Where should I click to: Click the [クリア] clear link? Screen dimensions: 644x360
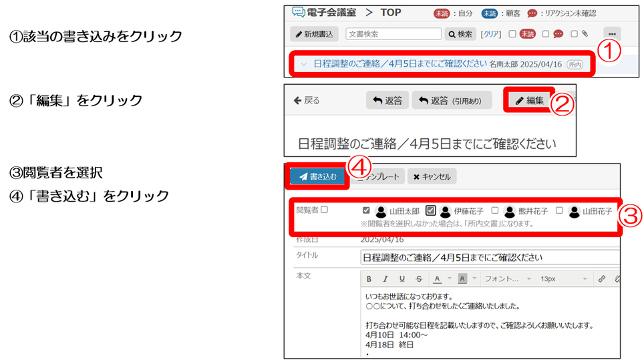491,34
